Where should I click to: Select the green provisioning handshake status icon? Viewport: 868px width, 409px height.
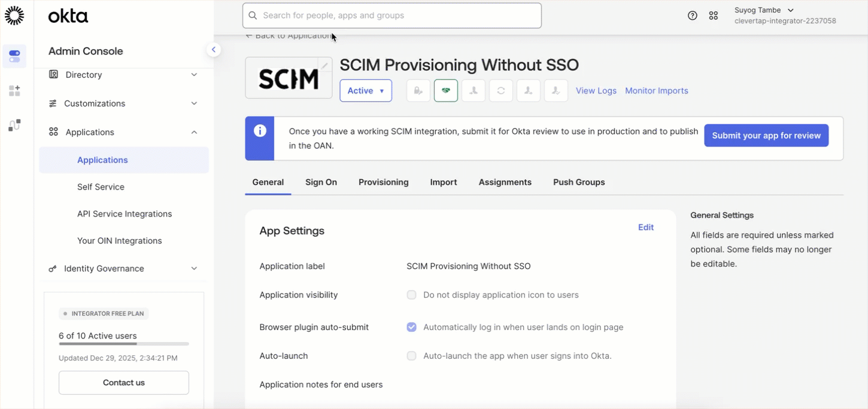point(446,90)
